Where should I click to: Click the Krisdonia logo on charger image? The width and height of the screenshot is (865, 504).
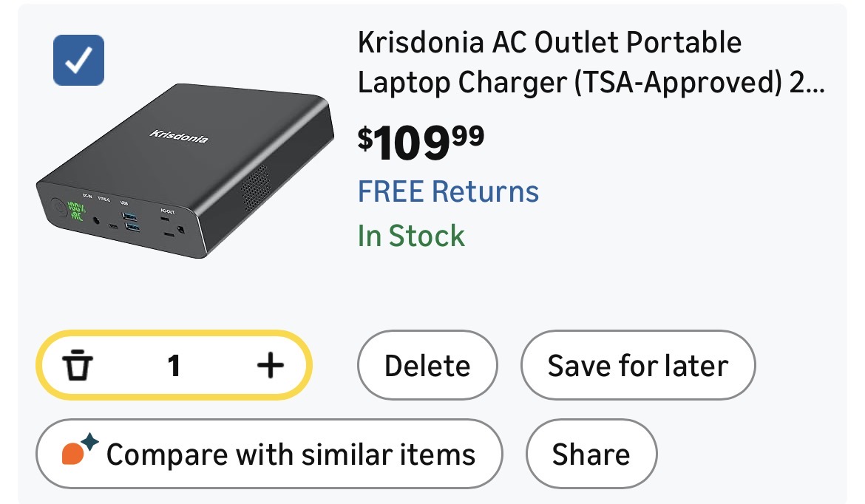pos(178,136)
